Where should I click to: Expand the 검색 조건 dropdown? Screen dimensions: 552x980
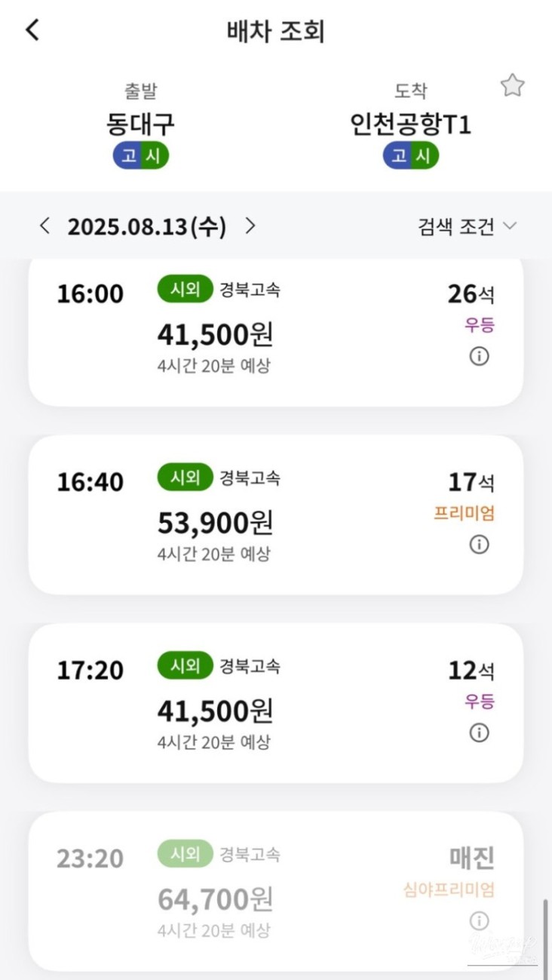coord(468,226)
